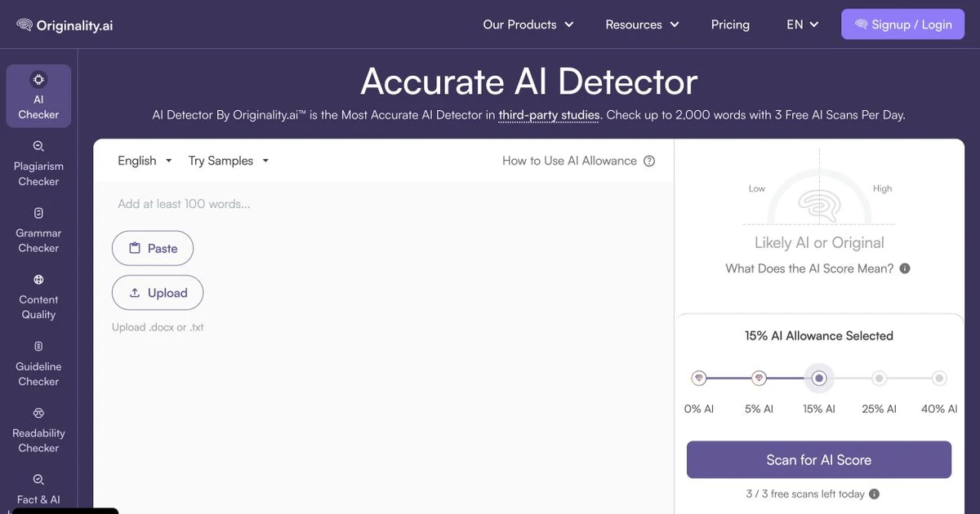980x514 pixels.
Task: Click What Does the AI Score Mean?
Action: pos(809,268)
